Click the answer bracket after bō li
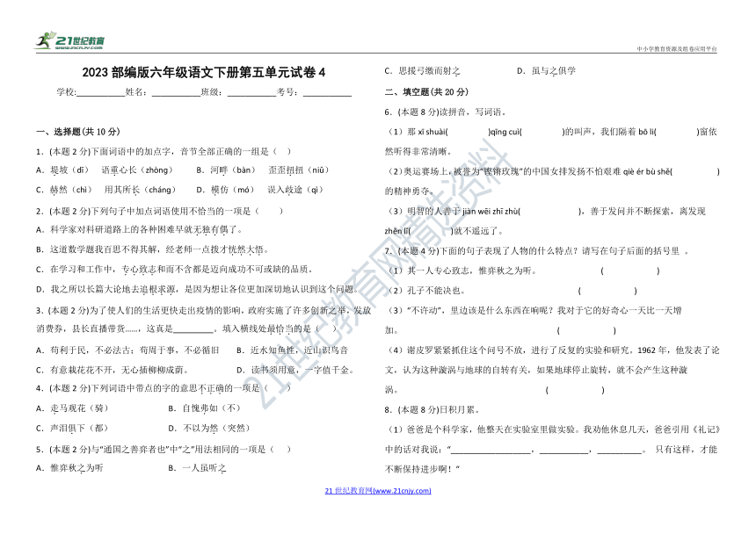 (x=677, y=132)
